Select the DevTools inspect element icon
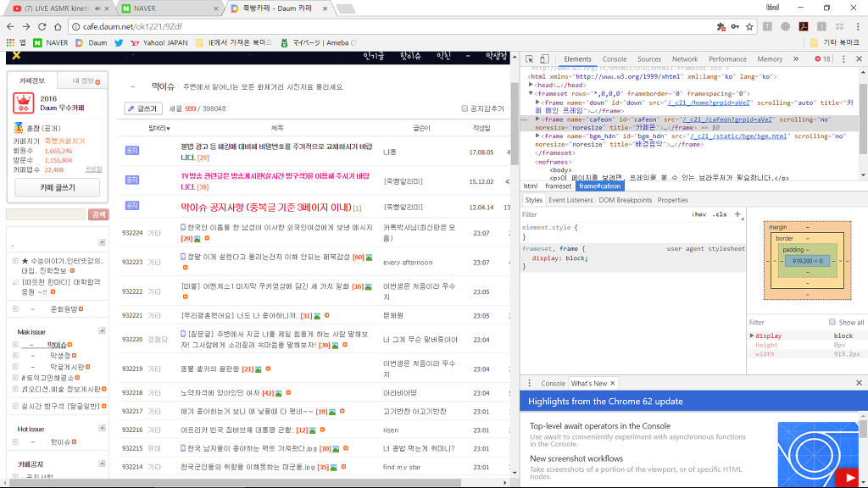Viewport: 868px width, 488px height. pyautogui.click(x=530, y=58)
